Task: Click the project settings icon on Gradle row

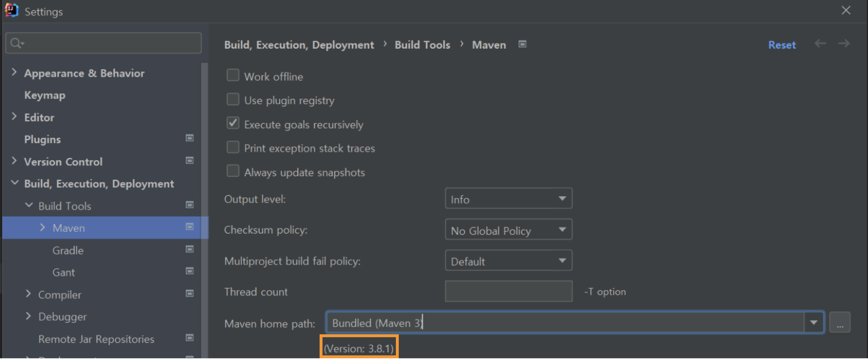Action: [189, 249]
